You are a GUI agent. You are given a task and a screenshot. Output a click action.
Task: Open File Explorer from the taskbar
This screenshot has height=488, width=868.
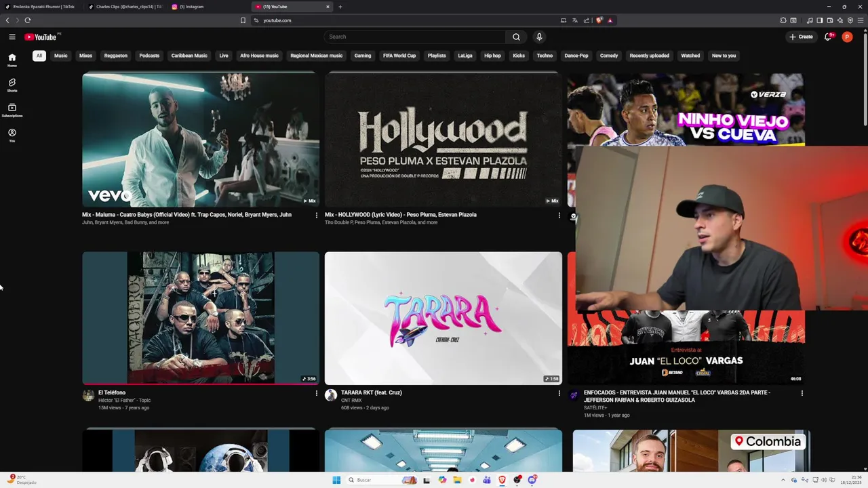458,480
